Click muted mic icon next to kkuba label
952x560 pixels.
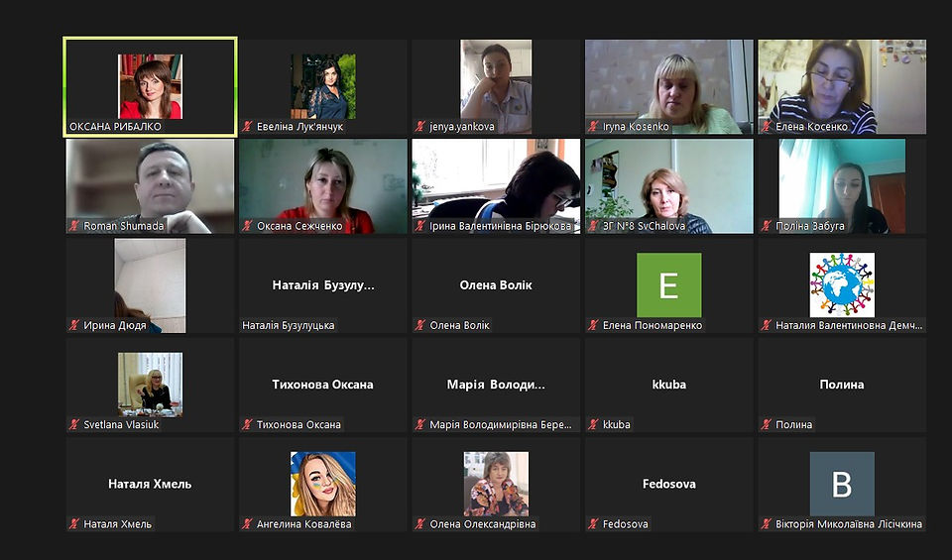coord(593,424)
